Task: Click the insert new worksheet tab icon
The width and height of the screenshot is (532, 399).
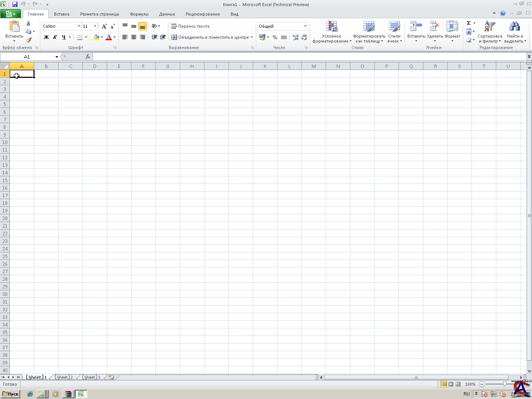Action: [x=111, y=377]
